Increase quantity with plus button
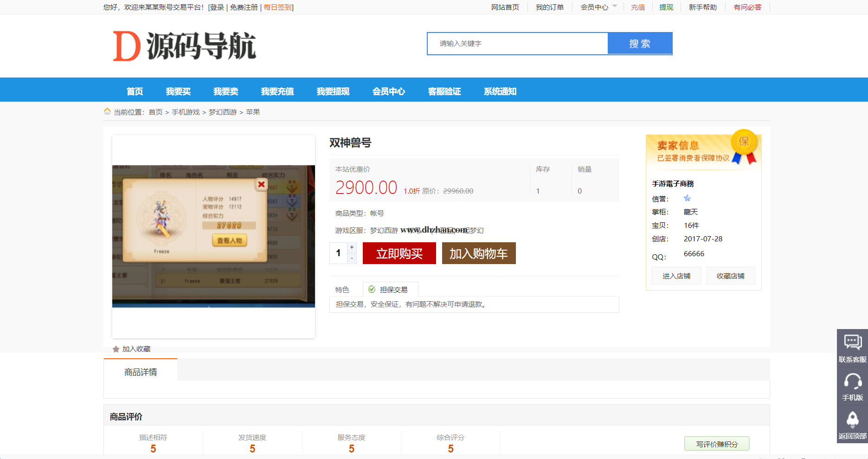Image resolution: width=868 pixels, height=459 pixels. [x=352, y=247]
